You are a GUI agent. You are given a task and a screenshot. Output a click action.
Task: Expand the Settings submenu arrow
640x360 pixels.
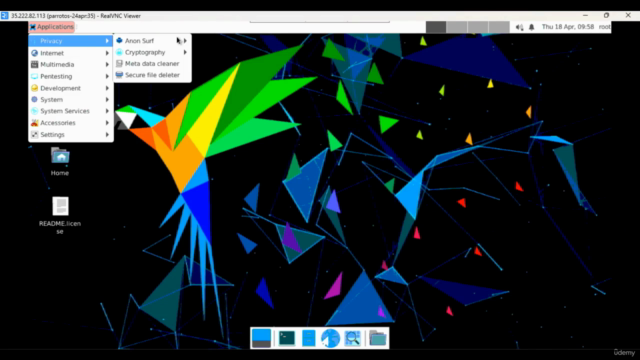tap(107, 135)
